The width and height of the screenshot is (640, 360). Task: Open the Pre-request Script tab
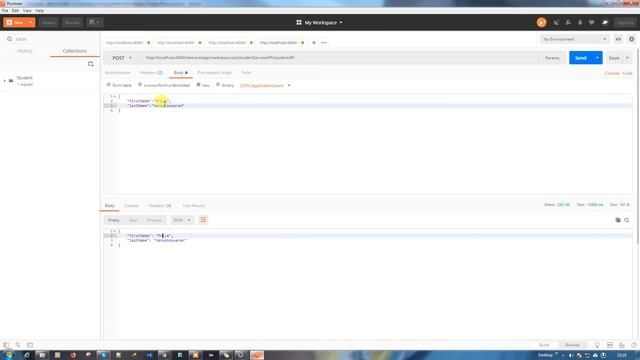(214, 73)
